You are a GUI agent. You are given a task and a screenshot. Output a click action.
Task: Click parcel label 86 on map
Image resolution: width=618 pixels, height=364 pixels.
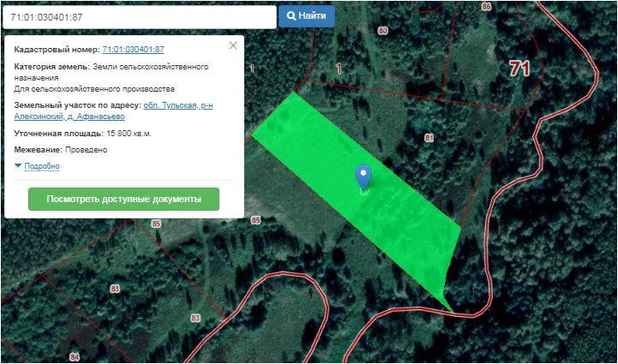(486, 6)
